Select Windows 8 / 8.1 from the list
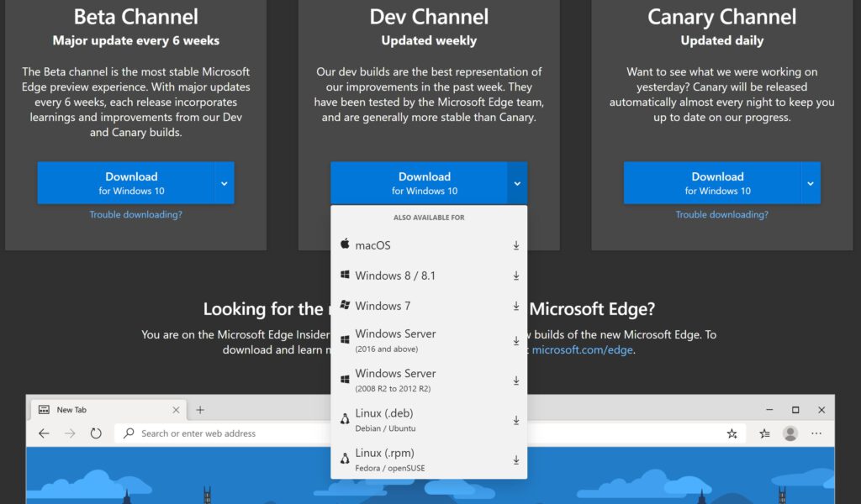Image resolution: width=861 pixels, height=504 pixels. tap(429, 276)
